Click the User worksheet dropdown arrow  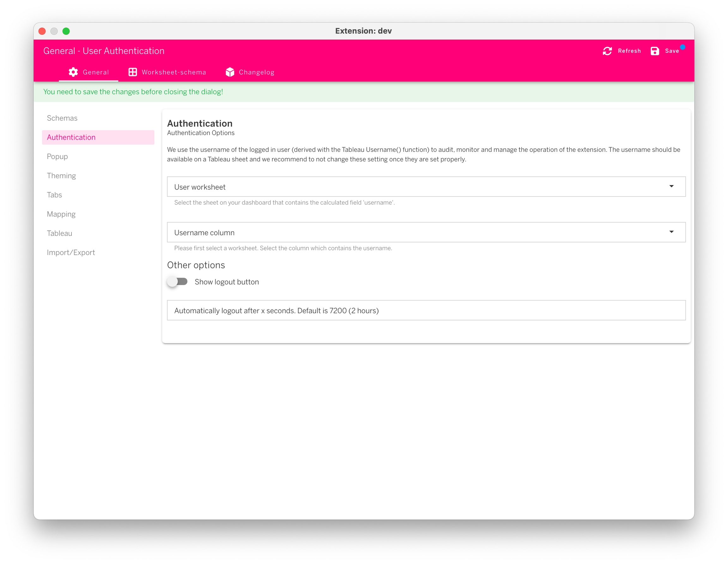coord(671,186)
